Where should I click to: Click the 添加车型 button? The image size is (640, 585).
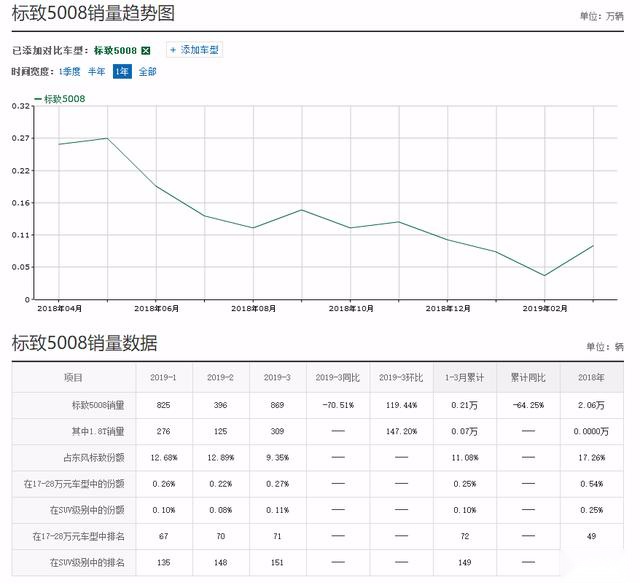[x=195, y=50]
